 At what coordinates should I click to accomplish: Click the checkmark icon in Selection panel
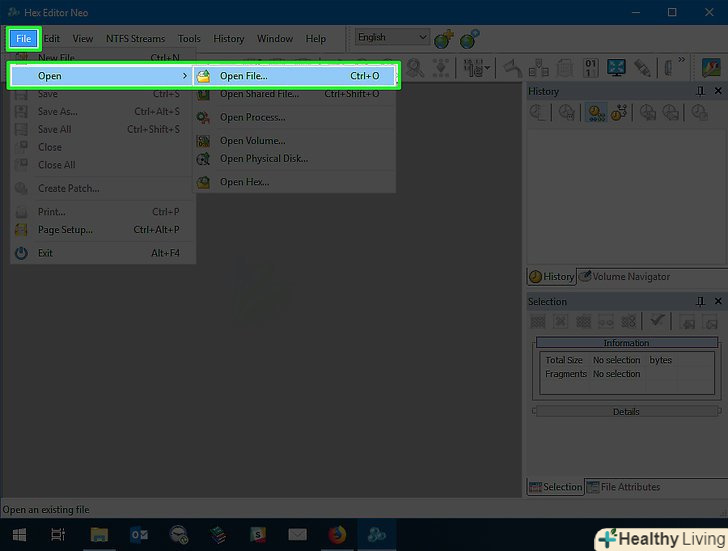(x=657, y=320)
